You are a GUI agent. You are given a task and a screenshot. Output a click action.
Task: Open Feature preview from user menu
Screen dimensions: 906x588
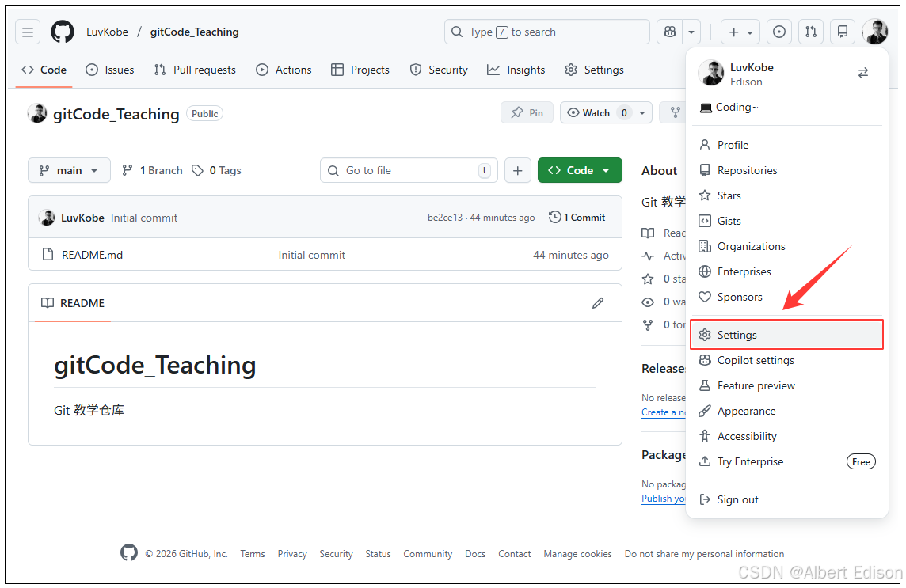787,386
